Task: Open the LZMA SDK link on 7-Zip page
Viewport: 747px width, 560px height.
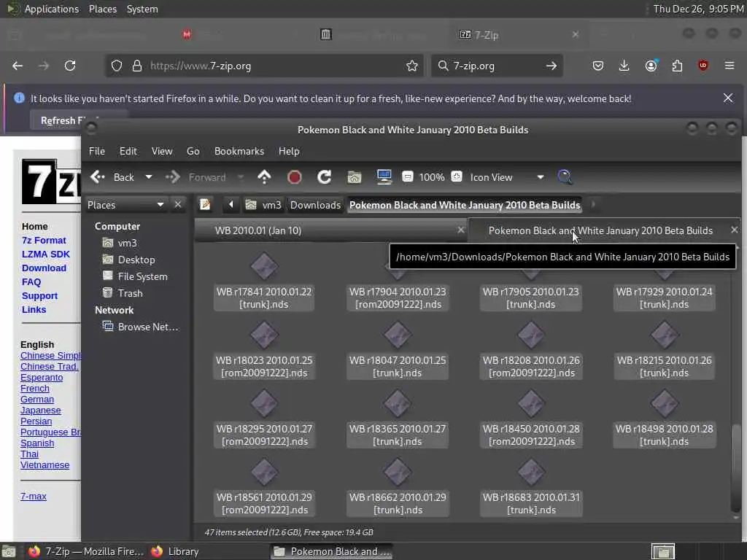Action: pyautogui.click(x=46, y=254)
